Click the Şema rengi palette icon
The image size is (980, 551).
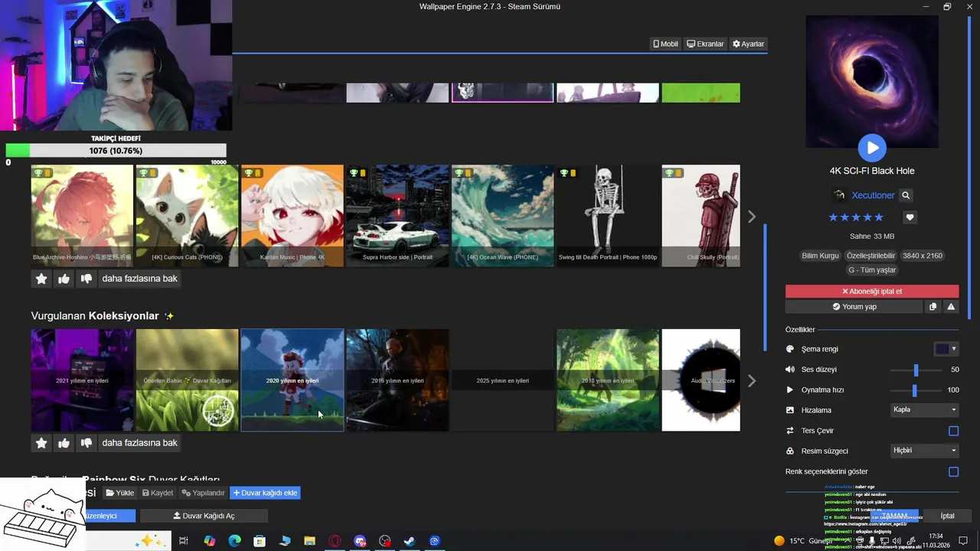click(790, 349)
